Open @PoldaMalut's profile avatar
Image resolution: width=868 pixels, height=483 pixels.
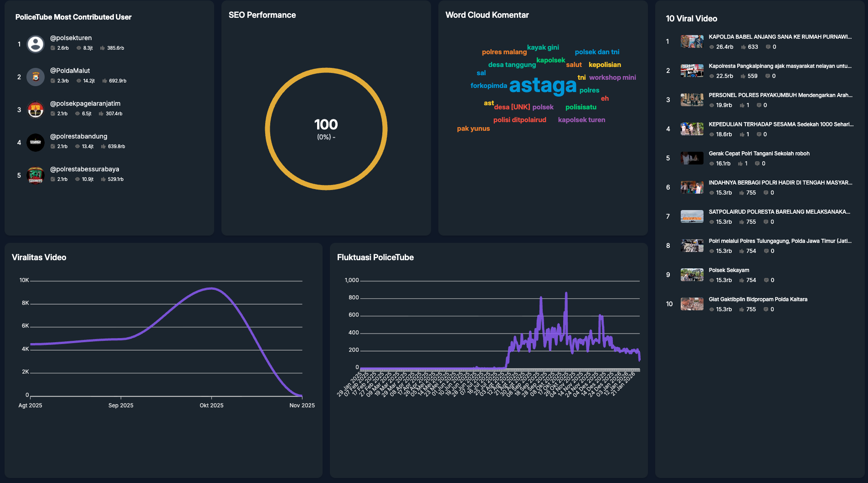(x=36, y=77)
